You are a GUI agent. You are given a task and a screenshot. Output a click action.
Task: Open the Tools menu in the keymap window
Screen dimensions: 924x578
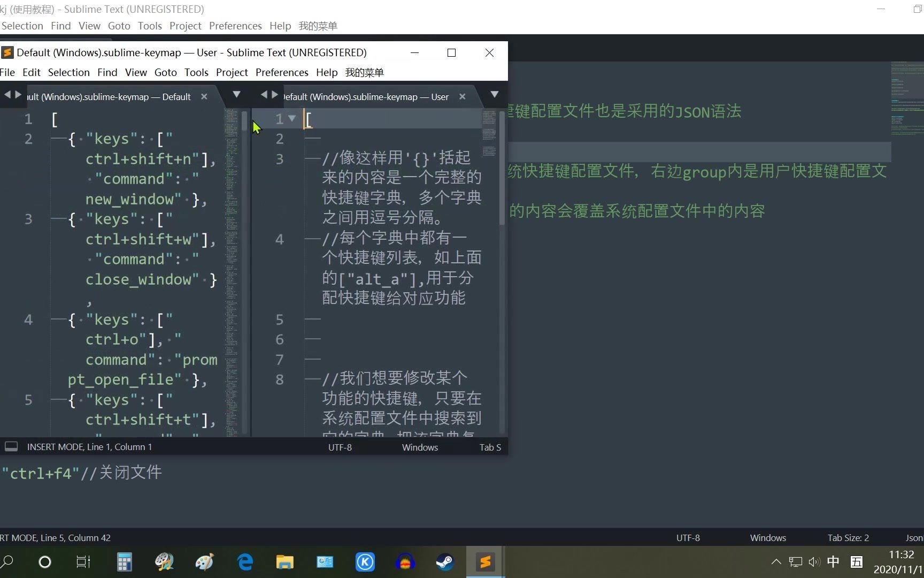tap(196, 72)
